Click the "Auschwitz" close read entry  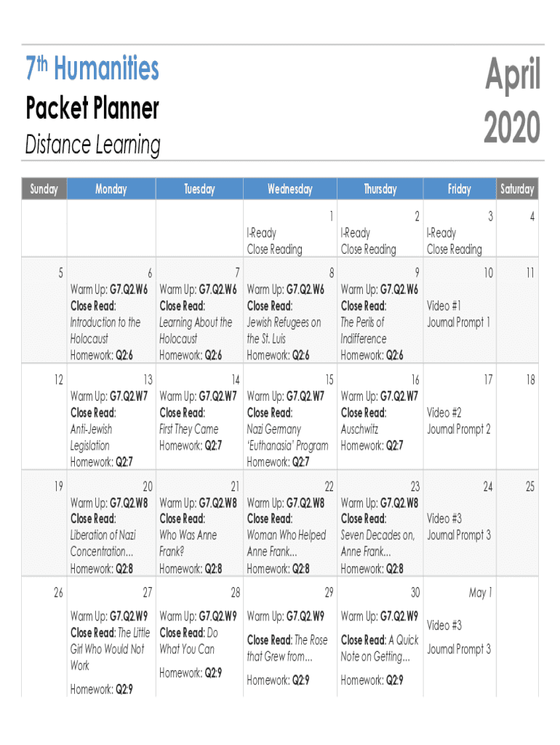pos(359,429)
